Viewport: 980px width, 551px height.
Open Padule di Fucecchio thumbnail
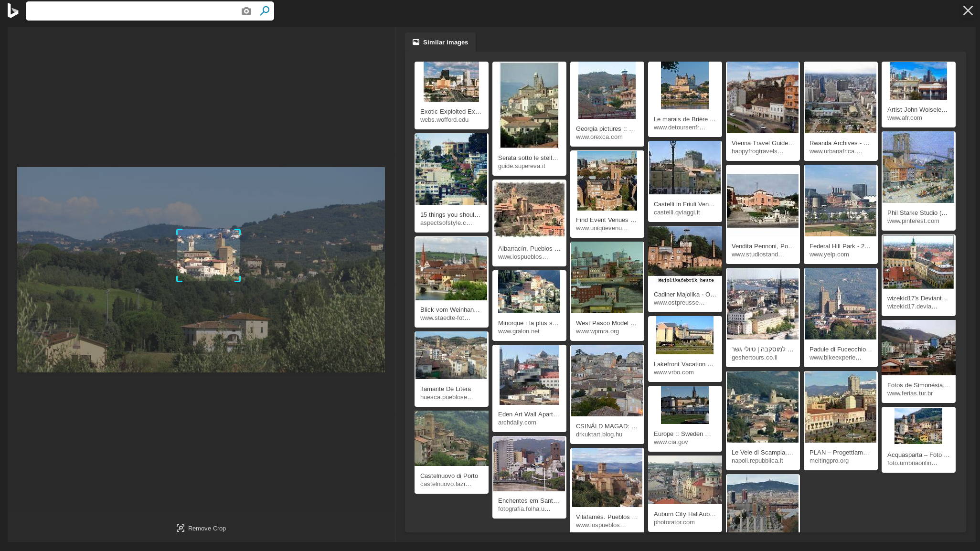pos(840,304)
